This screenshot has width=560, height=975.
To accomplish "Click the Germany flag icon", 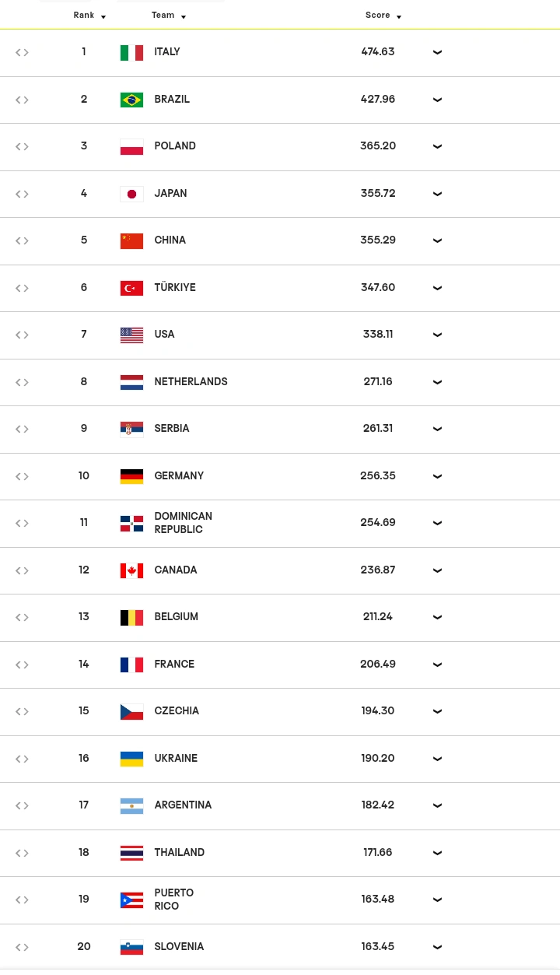I will 131,476.
